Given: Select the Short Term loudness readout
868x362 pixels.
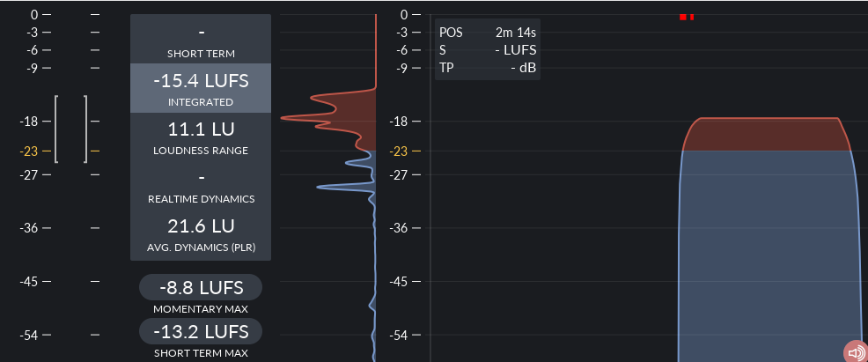Looking at the screenshot, I should pos(201,40).
